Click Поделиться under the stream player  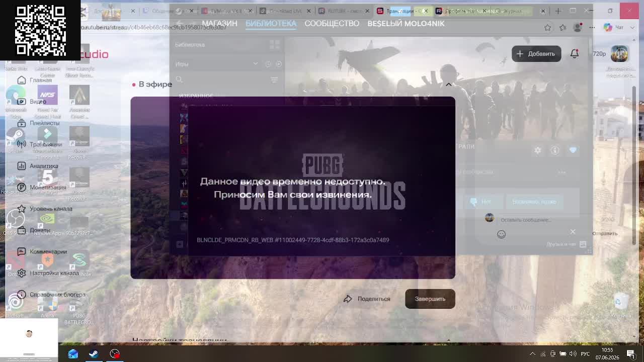[367, 299]
